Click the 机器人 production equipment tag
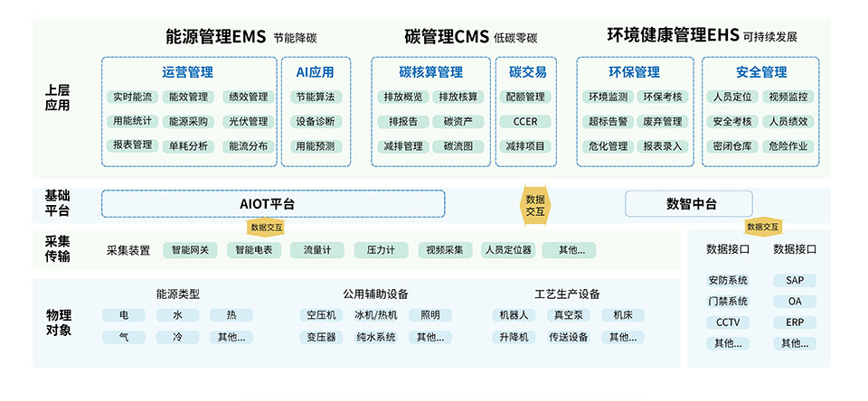The width and height of the screenshot is (868, 401). [514, 315]
